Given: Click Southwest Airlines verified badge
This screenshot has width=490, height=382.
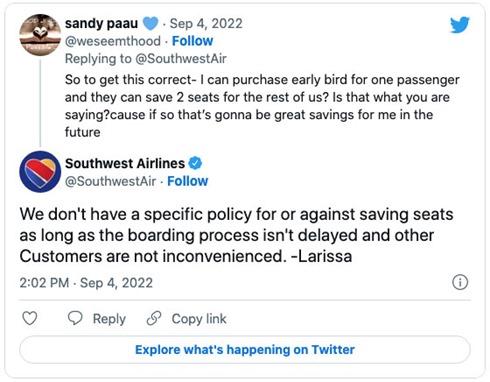Looking at the screenshot, I should [195, 163].
